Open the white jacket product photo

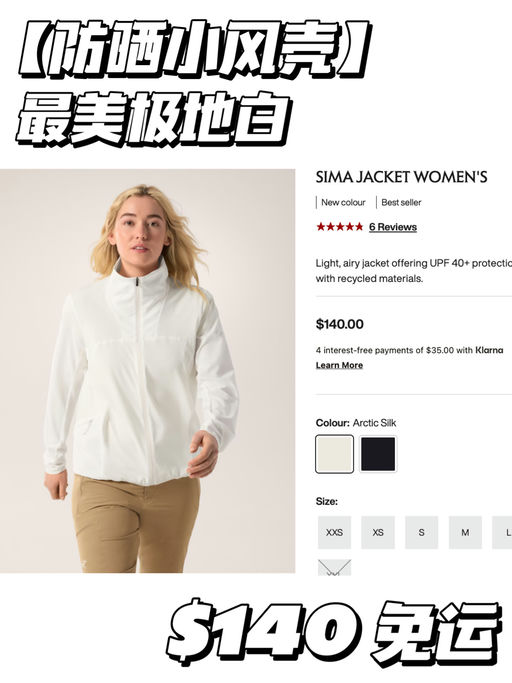[147, 371]
